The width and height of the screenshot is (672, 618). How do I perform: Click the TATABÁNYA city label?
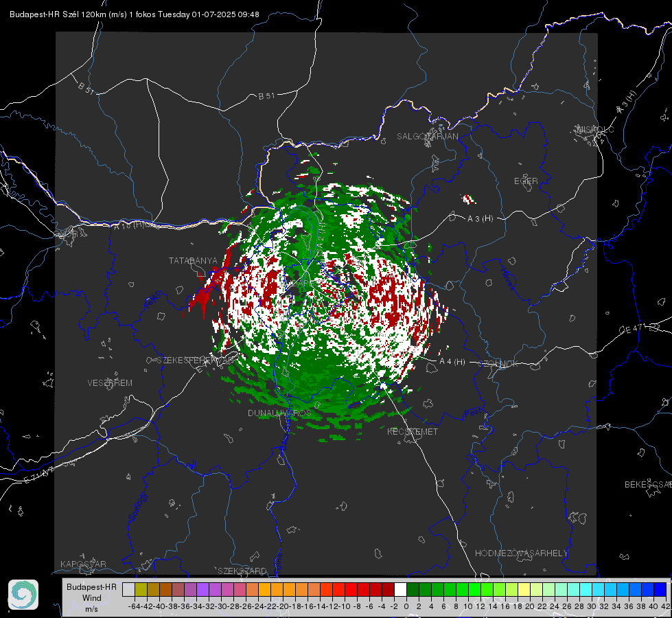pos(193,260)
